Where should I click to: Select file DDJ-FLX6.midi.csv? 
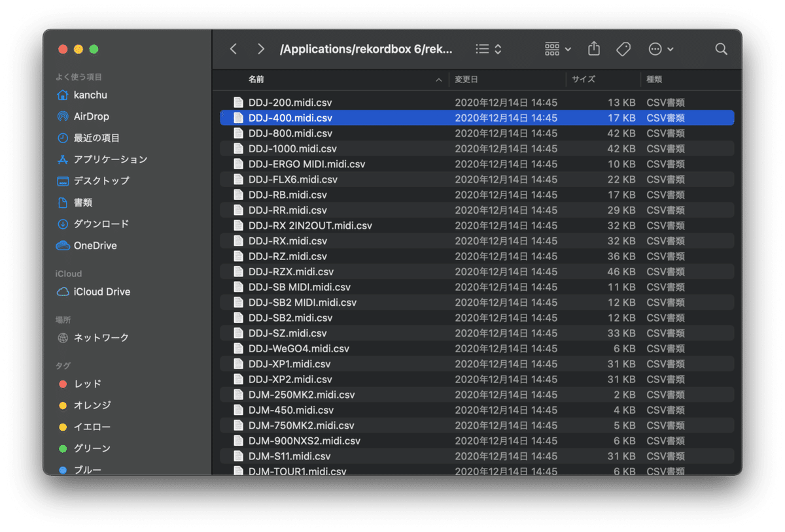(477, 179)
